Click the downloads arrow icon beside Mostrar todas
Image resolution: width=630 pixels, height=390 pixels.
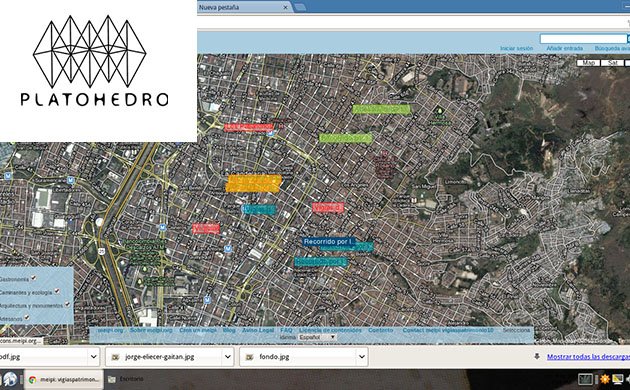pyautogui.click(x=537, y=356)
